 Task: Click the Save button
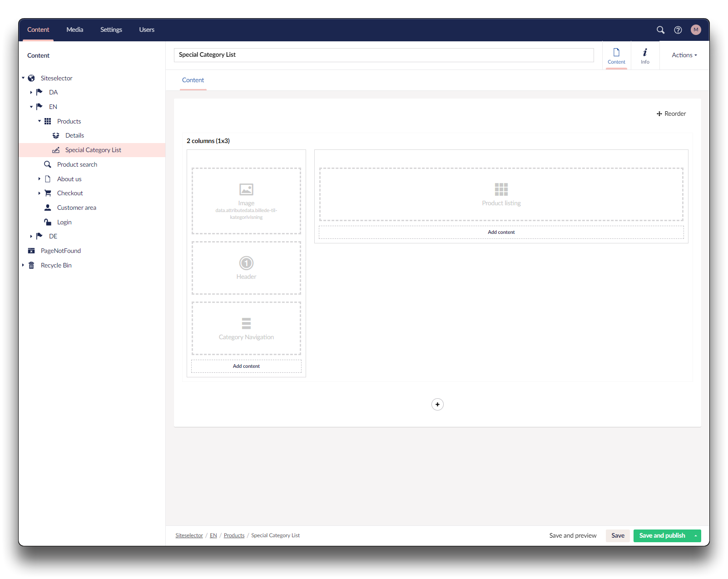pyautogui.click(x=617, y=536)
